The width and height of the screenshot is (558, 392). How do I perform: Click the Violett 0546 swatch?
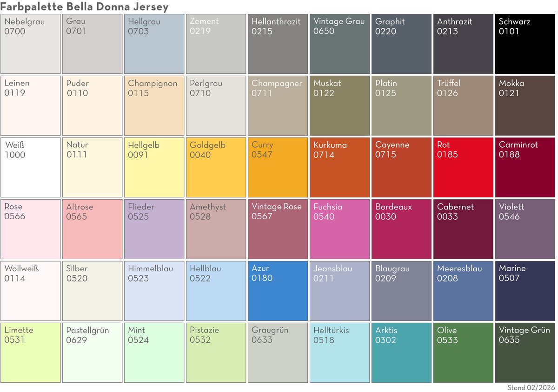click(x=525, y=229)
